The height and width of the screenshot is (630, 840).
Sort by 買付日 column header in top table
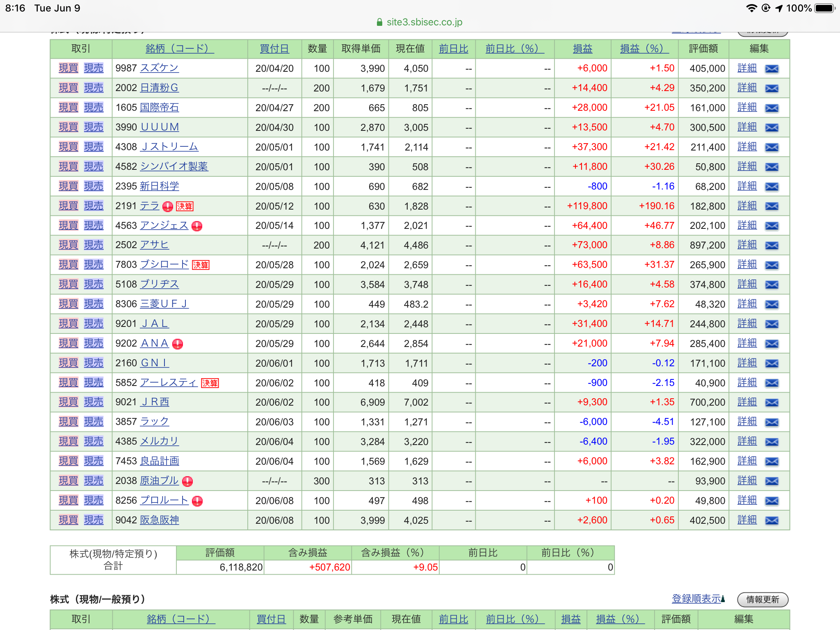click(x=274, y=49)
